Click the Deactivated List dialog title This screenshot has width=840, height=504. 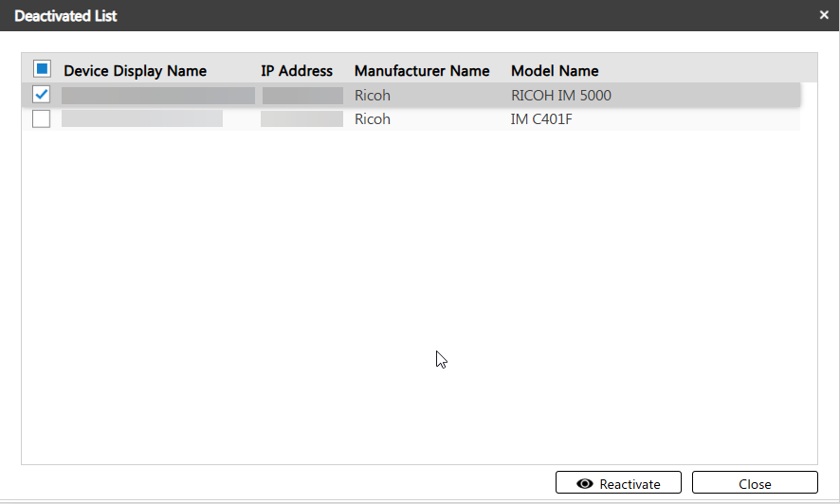click(x=65, y=16)
